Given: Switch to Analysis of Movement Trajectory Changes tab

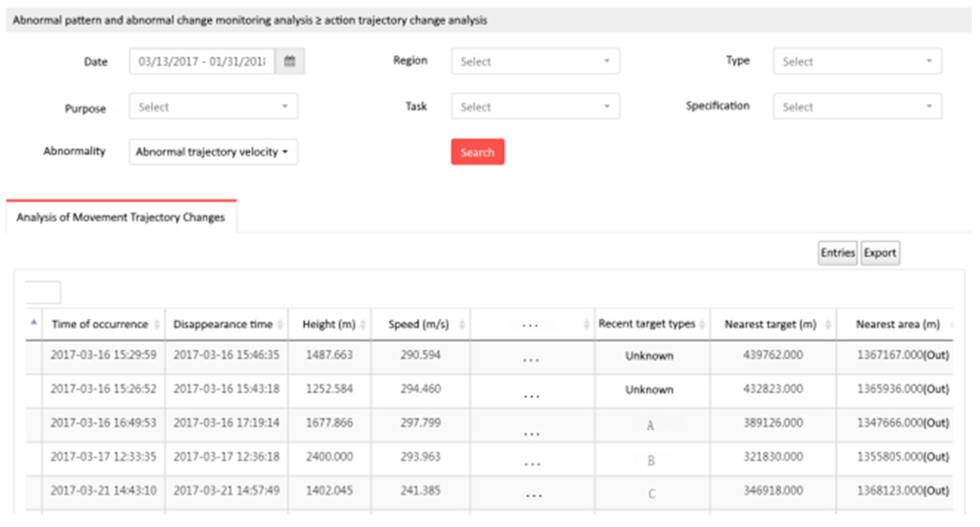Looking at the screenshot, I should click(x=120, y=217).
